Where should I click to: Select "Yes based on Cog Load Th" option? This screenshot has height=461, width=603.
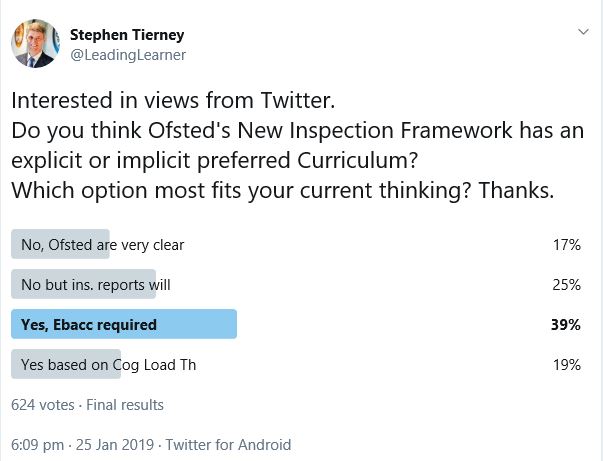(108, 365)
